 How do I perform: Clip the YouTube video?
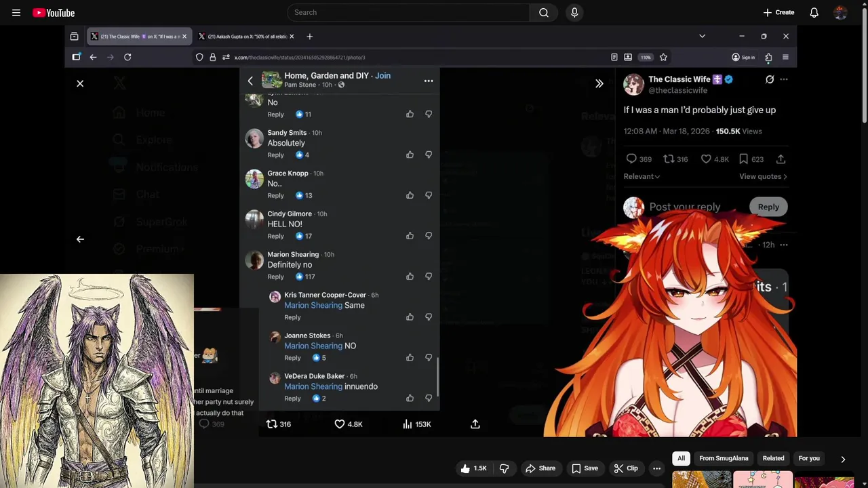pyautogui.click(x=626, y=468)
